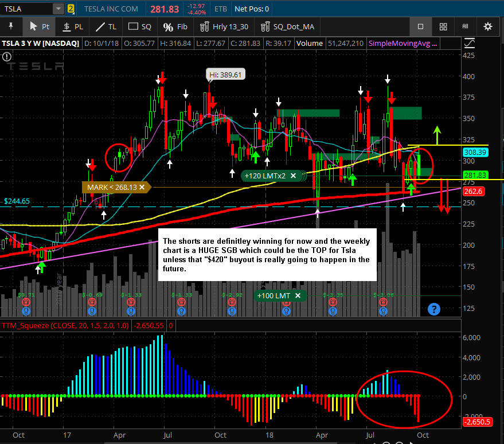Cancel the +100 LMT order

(x=298, y=295)
